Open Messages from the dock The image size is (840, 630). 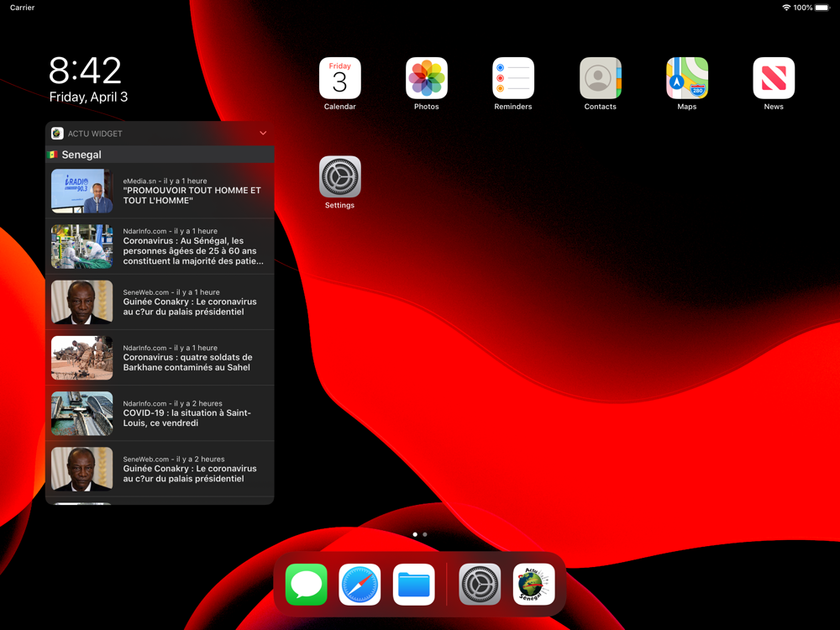(307, 585)
